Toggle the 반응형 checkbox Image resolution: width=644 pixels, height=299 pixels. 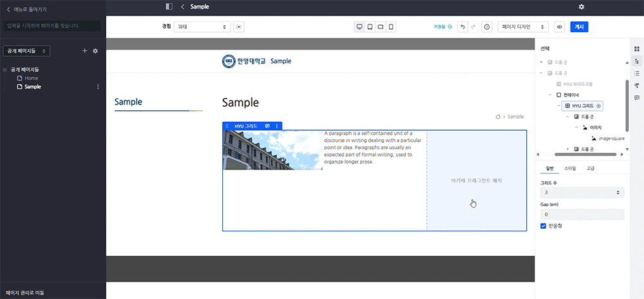[544, 226]
